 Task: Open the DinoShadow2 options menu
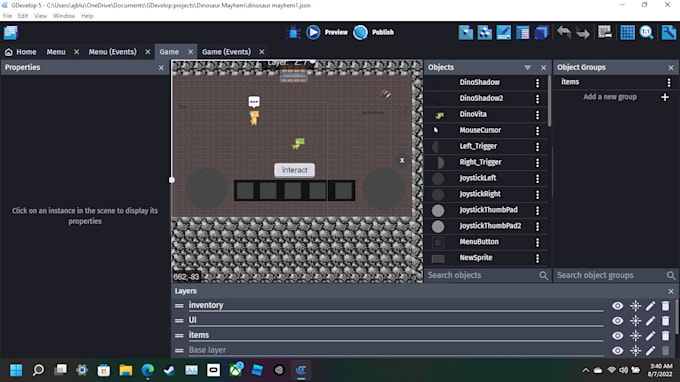point(537,98)
